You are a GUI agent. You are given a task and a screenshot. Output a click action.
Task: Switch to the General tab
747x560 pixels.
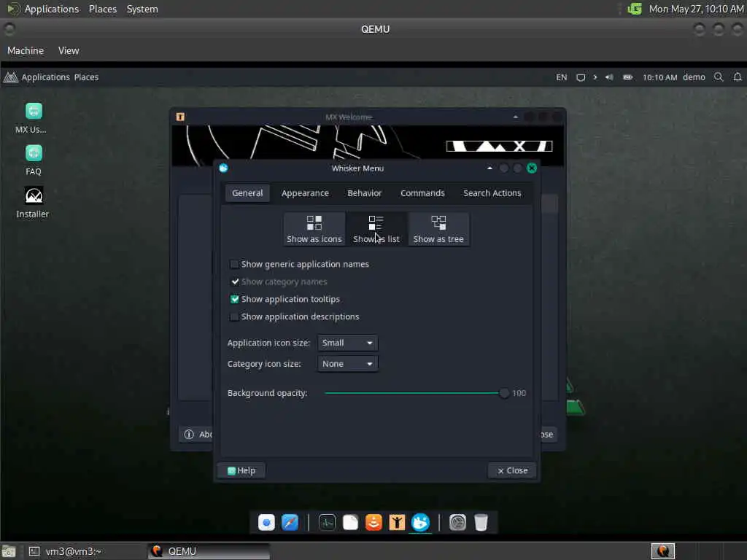tap(247, 192)
